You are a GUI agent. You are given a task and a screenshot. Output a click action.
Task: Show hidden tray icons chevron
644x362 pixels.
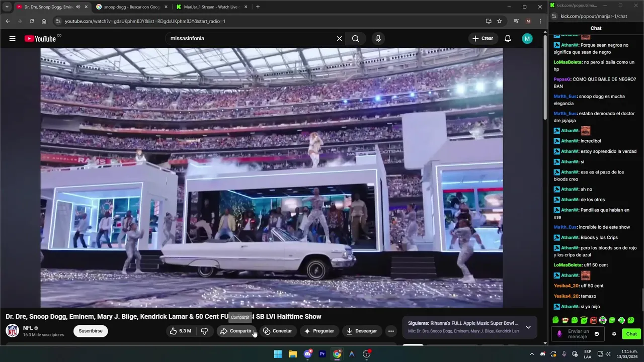pos(531,354)
